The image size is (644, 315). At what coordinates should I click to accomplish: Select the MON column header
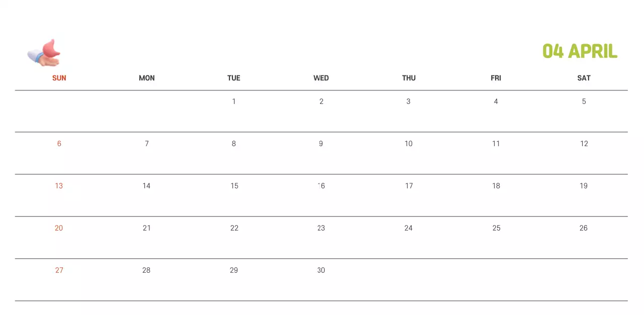tap(146, 78)
